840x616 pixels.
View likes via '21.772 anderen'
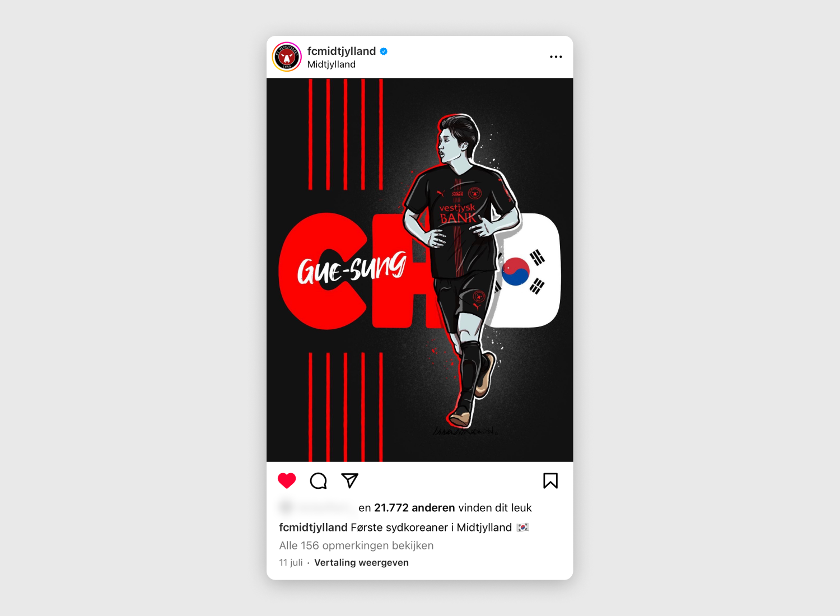click(414, 508)
